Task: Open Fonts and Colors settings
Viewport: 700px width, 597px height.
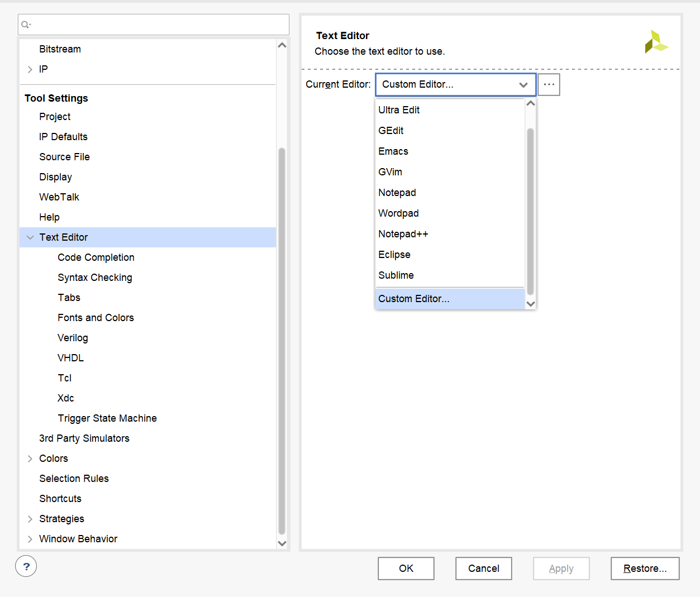Action: point(96,318)
